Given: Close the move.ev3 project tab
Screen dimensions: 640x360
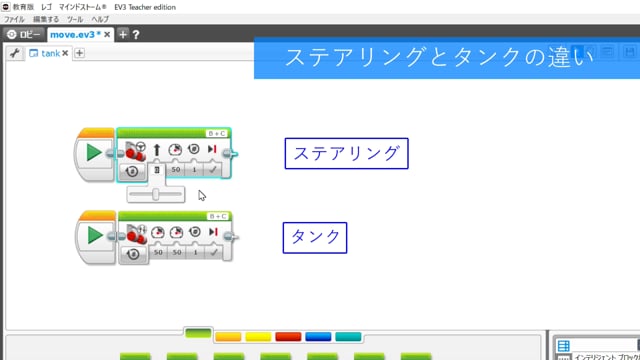Looking at the screenshot, I should point(107,35).
